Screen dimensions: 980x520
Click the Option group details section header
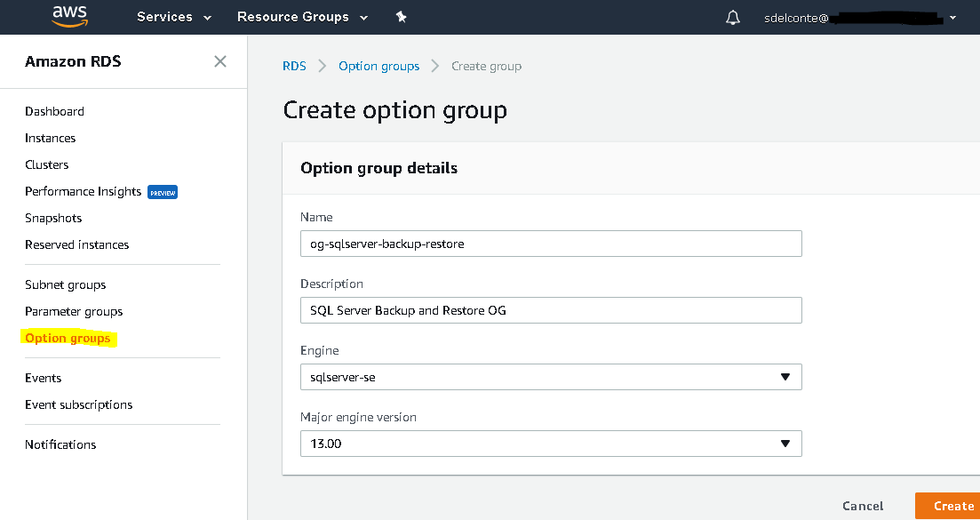click(x=378, y=168)
